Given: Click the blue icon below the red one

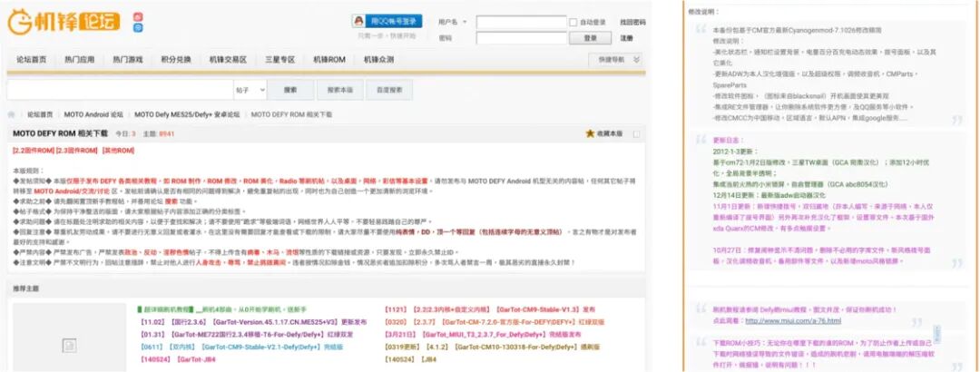Looking at the screenshot, I should pos(138,27).
